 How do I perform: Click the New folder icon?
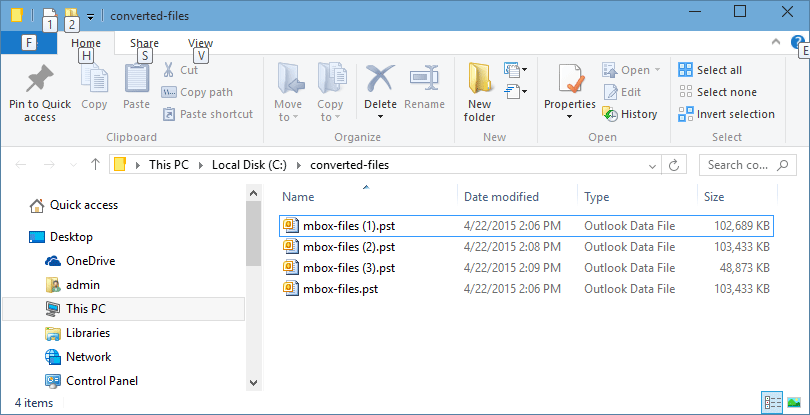click(x=480, y=78)
